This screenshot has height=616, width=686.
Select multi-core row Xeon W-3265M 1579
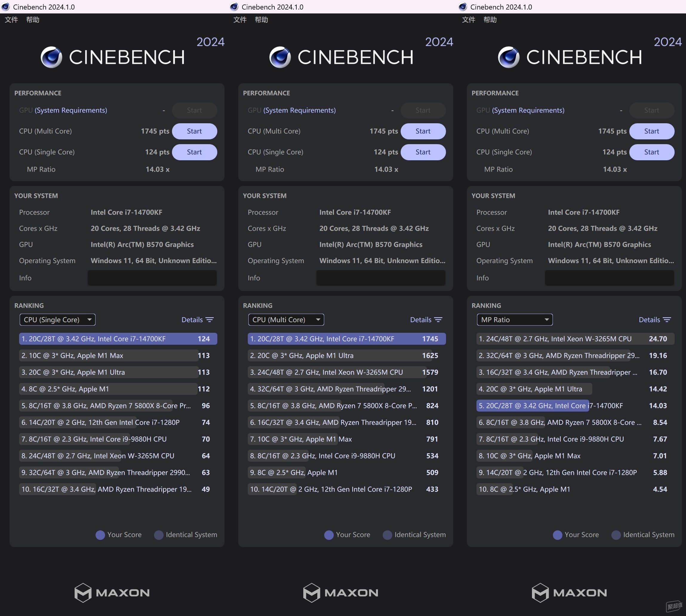click(x=346, y=372)
